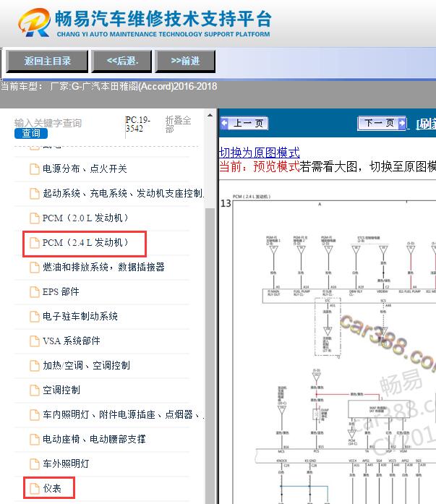Click the sidebar scrollbar up arrow
Image resolution: width=436 pixels, height=504 pixels.
click(x=210, y=115)
